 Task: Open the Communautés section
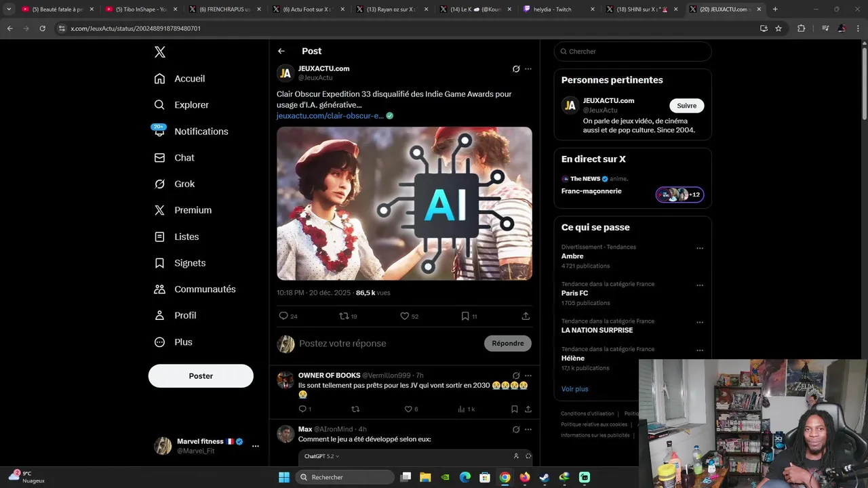pos(195,289)
